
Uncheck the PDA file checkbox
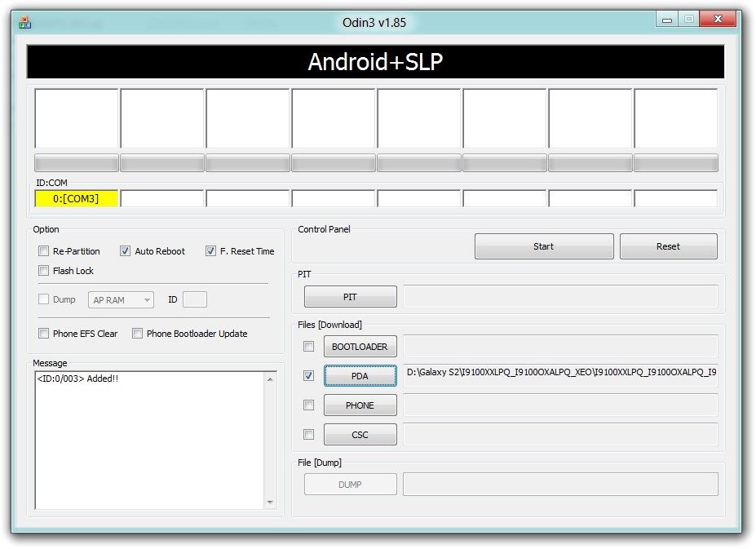tap(308, 375)
